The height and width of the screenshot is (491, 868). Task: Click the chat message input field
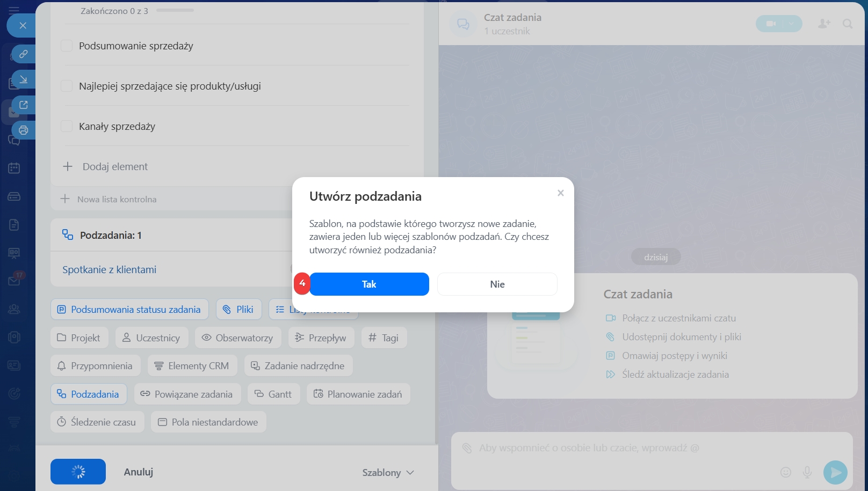point(618,448)
